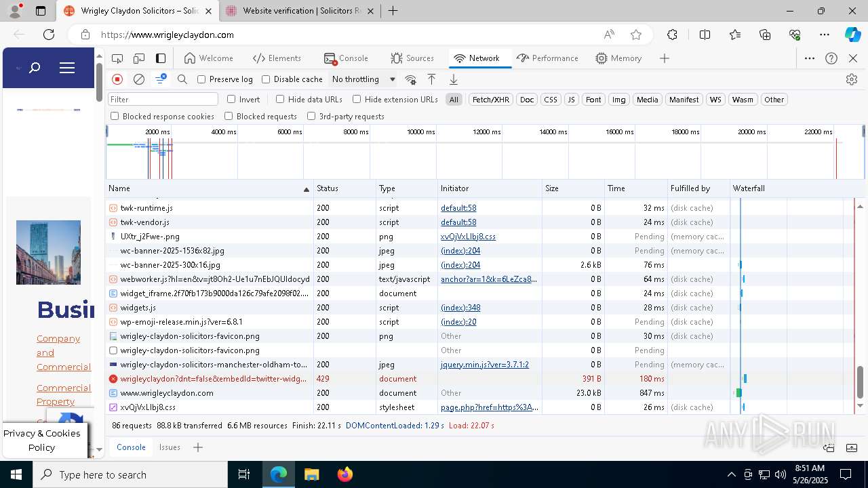
Task: Open Company and Commercial link
Action: tap(64, 352)
